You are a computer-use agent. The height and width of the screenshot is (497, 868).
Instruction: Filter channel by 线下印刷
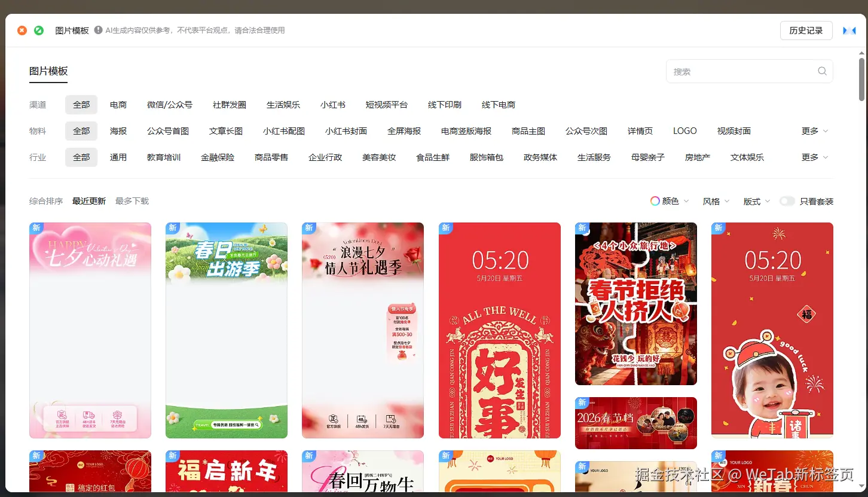pos(445,105)
